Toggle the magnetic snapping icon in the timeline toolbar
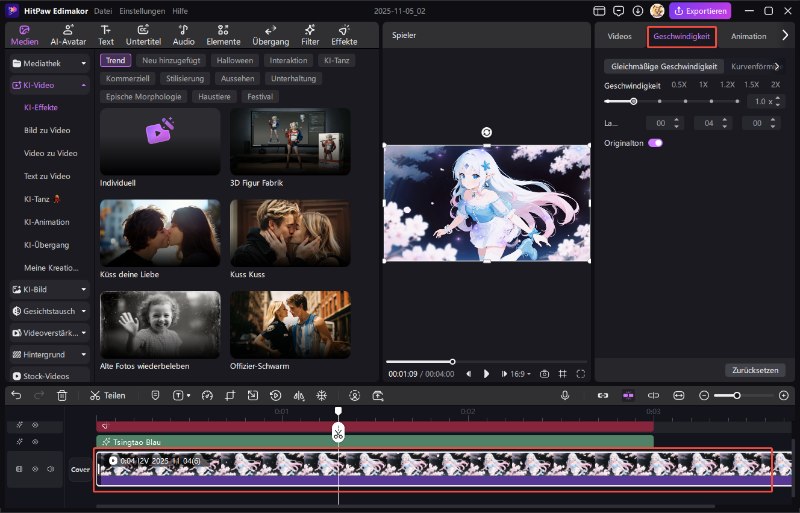Screen dimensions: 800x513 click(628, 396)
